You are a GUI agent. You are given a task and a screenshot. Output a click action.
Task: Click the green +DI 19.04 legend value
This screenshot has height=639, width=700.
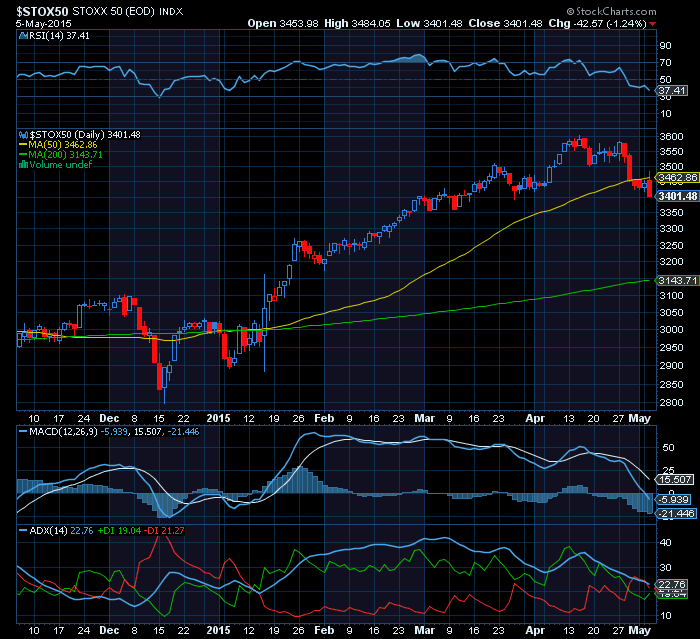pos(119,530)
